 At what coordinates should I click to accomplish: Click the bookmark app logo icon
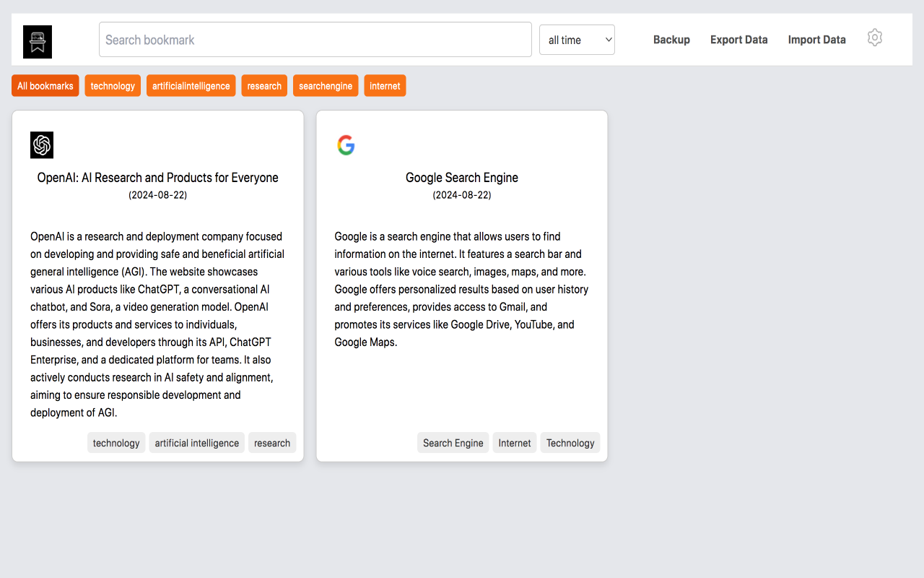(x=38, y=42)
